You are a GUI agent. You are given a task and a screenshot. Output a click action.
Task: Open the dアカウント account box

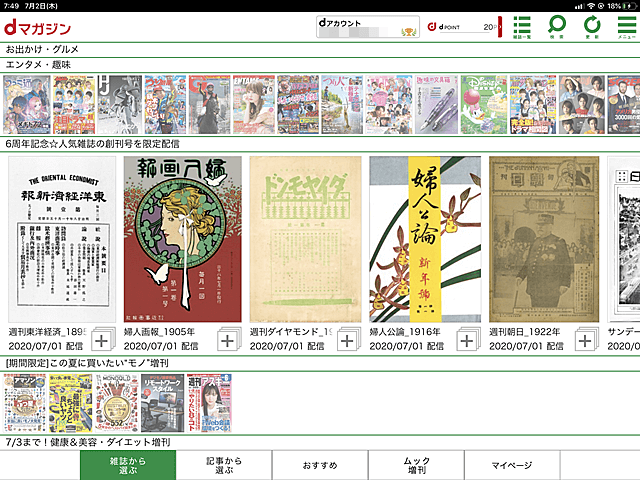[368, 27]
